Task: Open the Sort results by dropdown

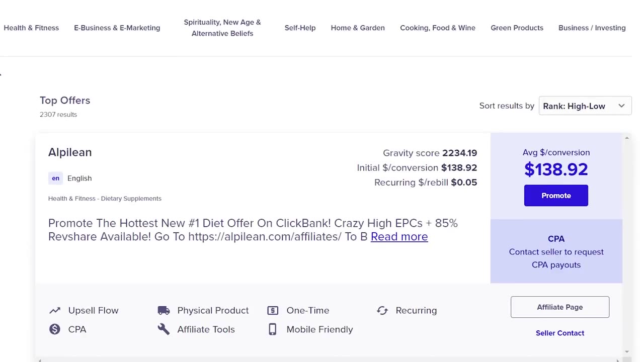Action: tap(585, 106)
